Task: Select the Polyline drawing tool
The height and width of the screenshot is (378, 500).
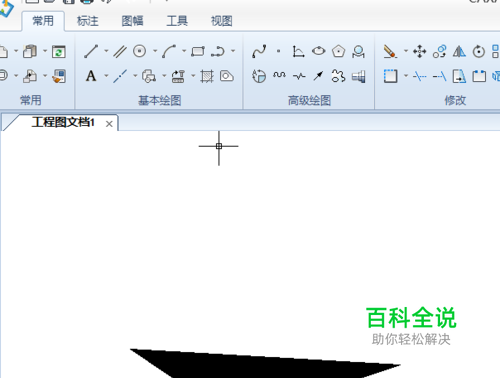Action: [x=218, y=51]
